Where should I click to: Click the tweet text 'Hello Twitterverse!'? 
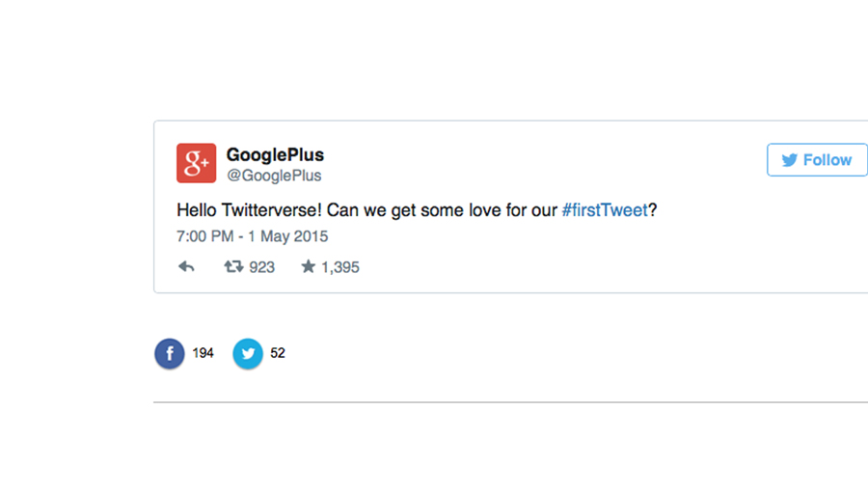249,210
